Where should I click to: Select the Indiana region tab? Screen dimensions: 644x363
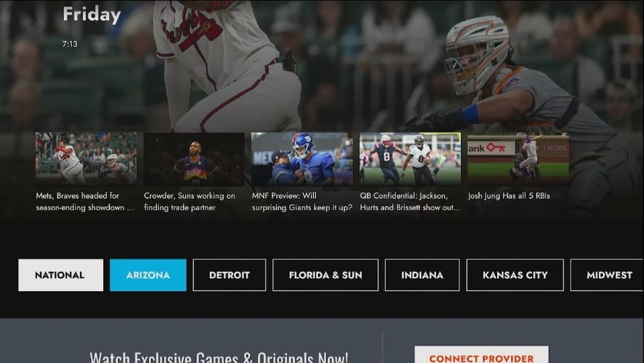click(x=422, y=275)
